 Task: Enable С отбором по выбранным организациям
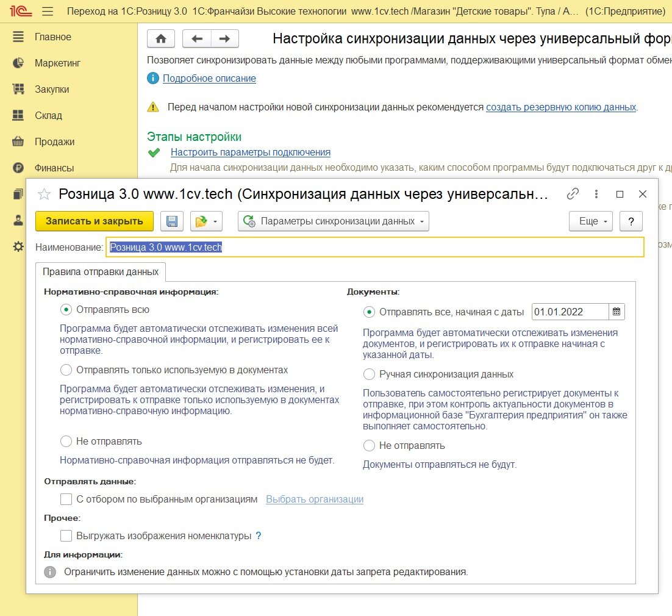pyautogui.click(x=66, y=499)
